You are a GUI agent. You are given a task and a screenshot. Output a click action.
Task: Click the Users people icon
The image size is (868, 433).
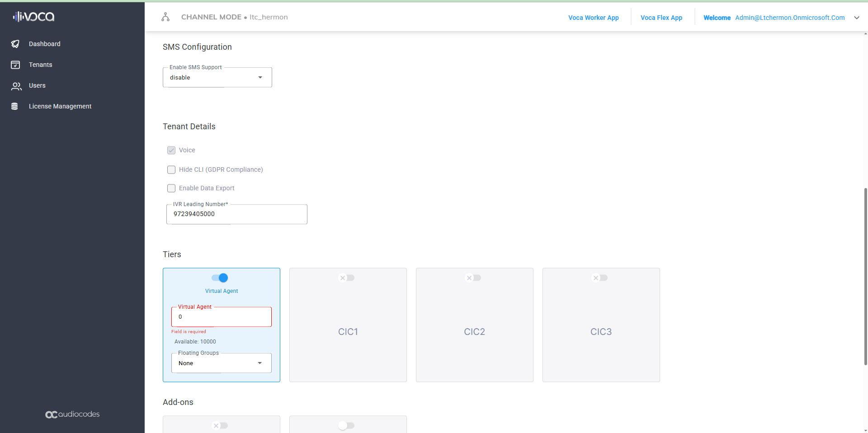point(16,86)
